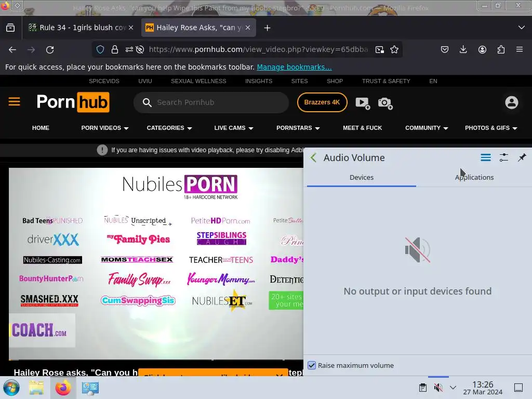Go back to previous page
The height and width of the screenshot is (399, 532).
tap(12, 50)
